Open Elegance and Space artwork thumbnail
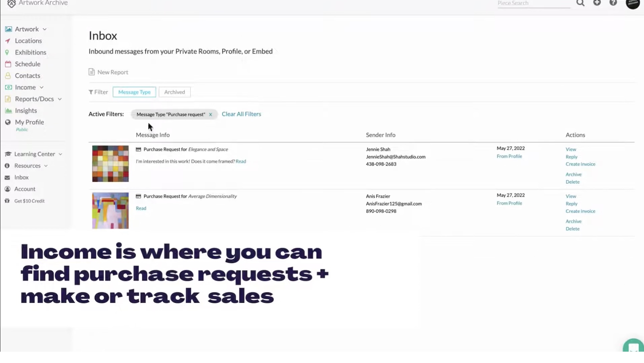 110,164
